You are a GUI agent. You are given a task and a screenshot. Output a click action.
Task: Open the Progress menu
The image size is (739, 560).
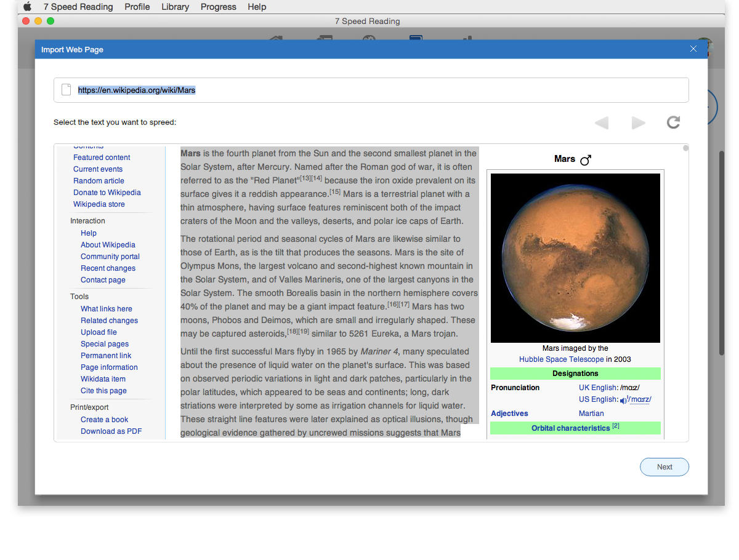point(219,7)
